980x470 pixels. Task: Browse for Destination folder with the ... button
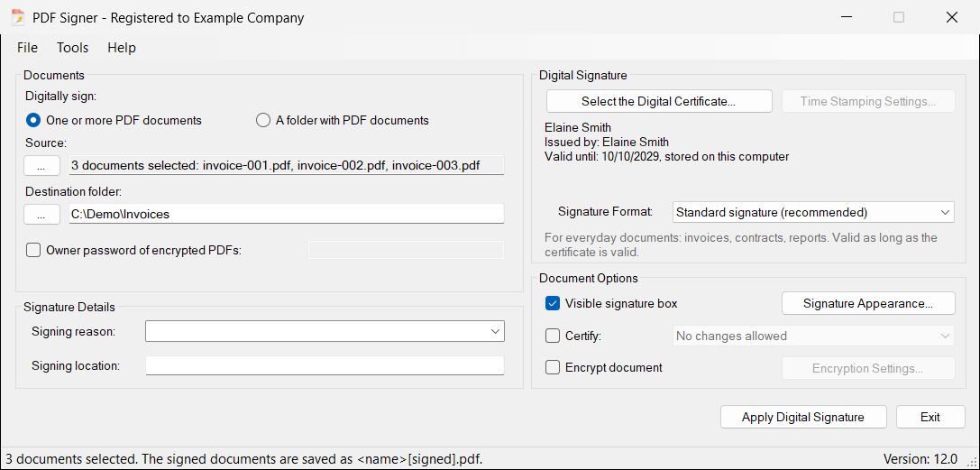[x=41, y=214]
